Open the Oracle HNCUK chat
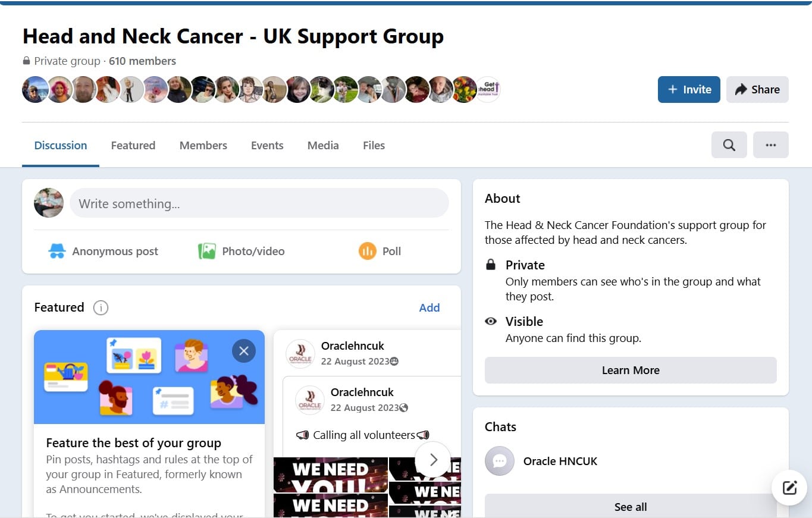The image size is (812, 518). click(631, 461)
